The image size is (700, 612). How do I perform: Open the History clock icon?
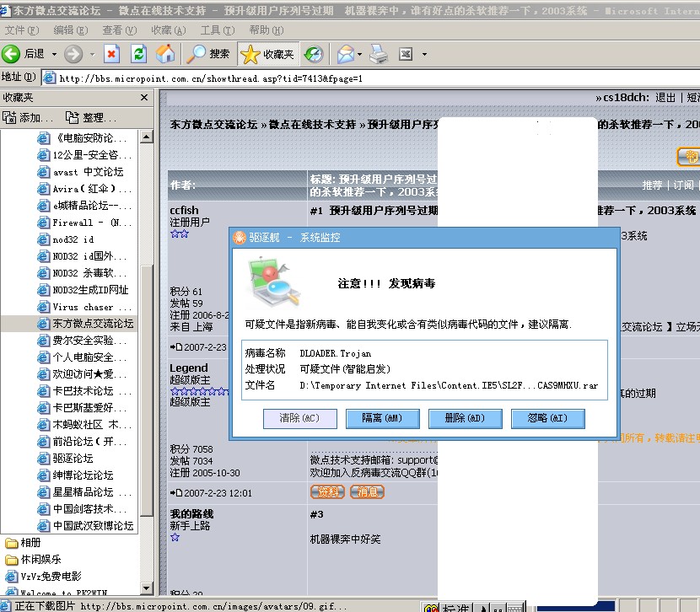point(314,55)
